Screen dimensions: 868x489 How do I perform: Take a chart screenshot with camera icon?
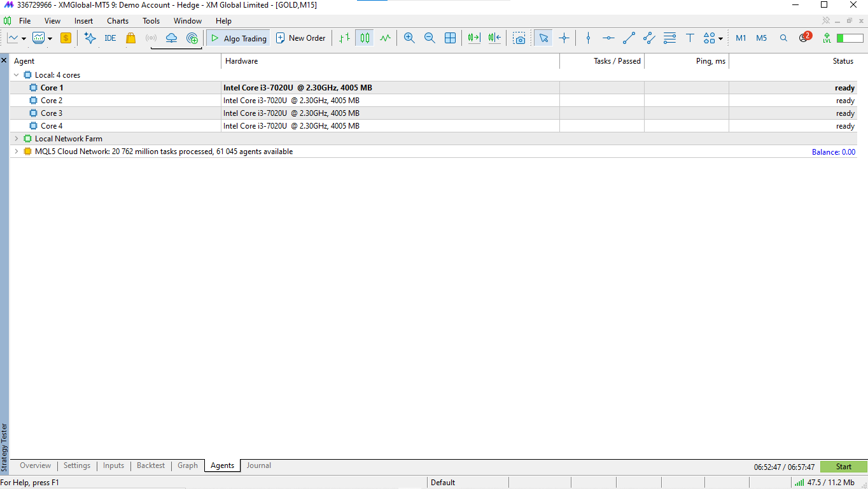click(520, 38)
